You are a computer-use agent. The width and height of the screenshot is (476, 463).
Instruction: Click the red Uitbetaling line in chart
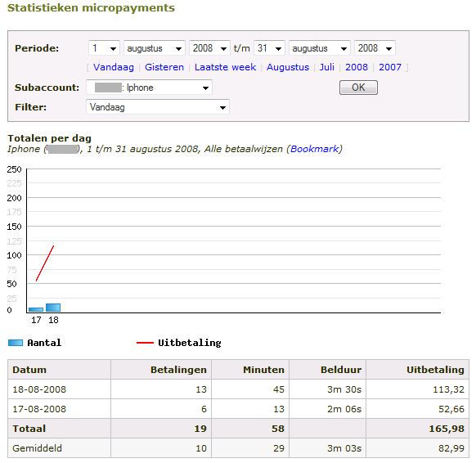click(x=45, y=263)
